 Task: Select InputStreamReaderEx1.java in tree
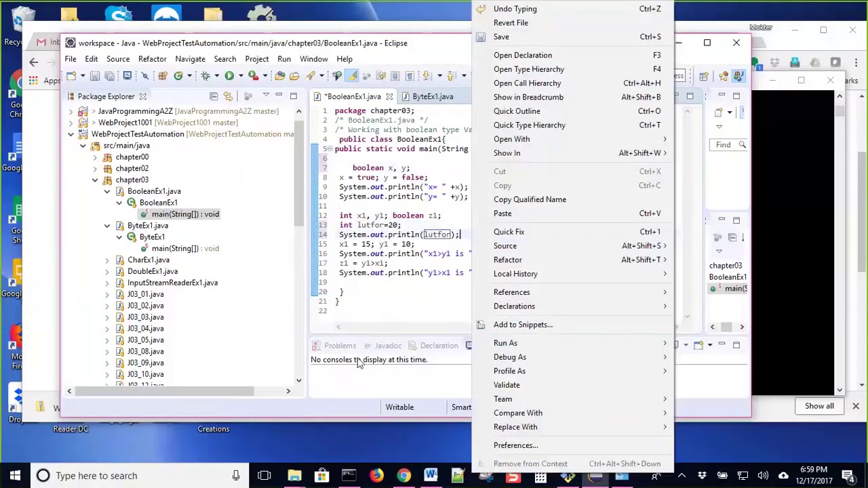[172, 283]
